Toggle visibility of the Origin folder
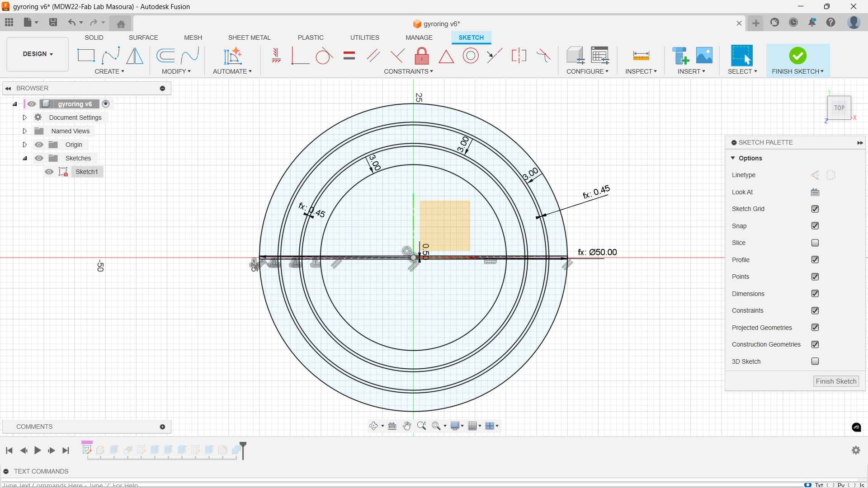868x488 pixels. tap(39, 145)
